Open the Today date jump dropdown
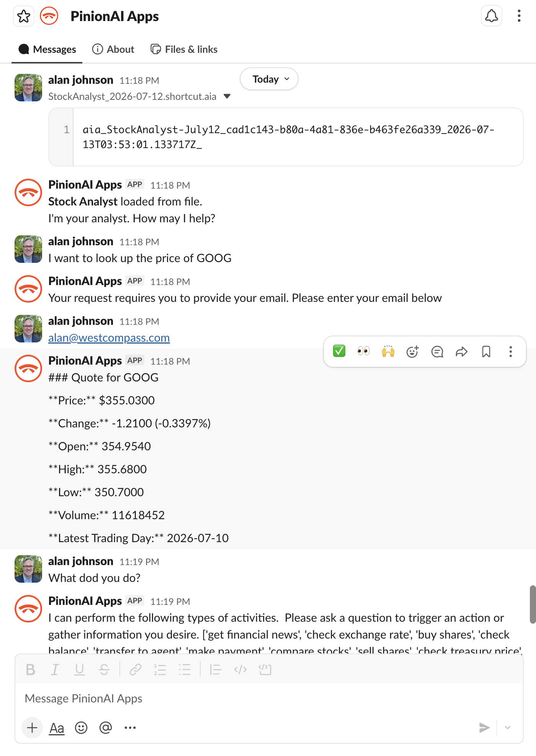 coord(269,79)
